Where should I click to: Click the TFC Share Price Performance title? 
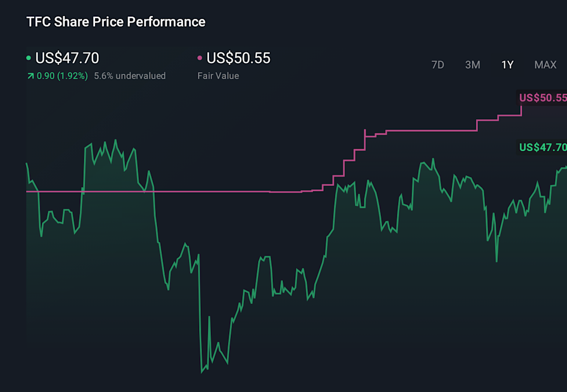click(116, 22)
